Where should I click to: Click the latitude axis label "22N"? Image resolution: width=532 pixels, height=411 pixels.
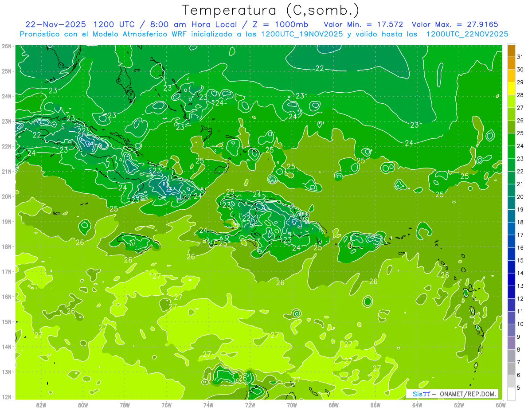point(6,146)
